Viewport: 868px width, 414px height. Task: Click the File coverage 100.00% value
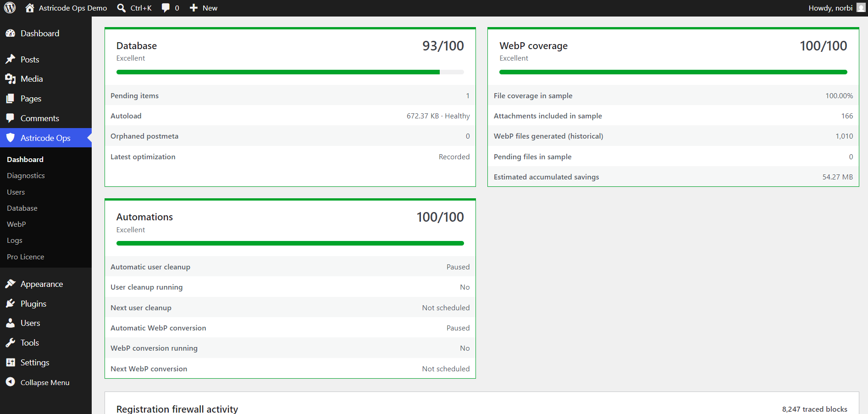point(839,96)
